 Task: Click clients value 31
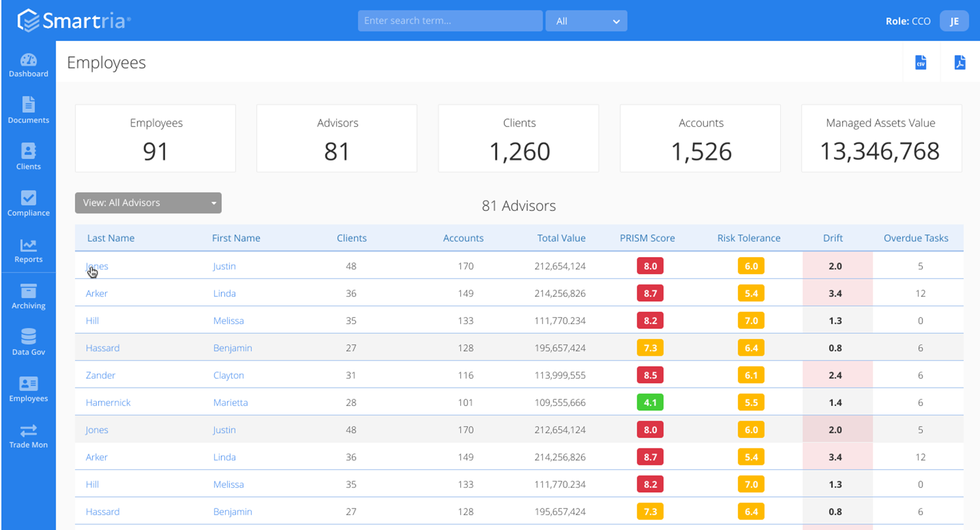[351, 375]
